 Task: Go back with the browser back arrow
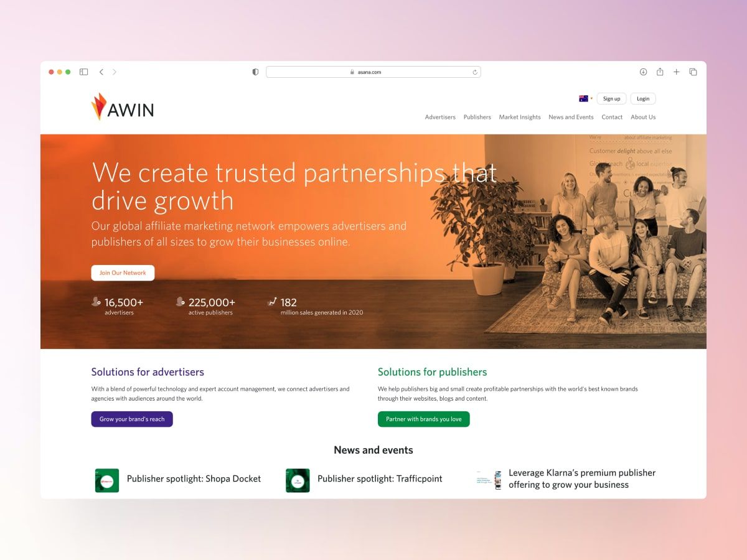pos(101,72)
